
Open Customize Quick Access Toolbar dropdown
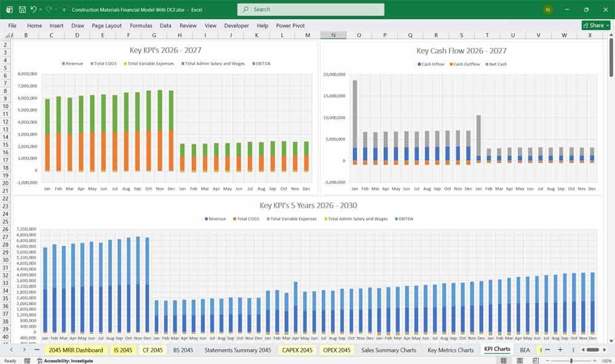click(x=64, y=10)
